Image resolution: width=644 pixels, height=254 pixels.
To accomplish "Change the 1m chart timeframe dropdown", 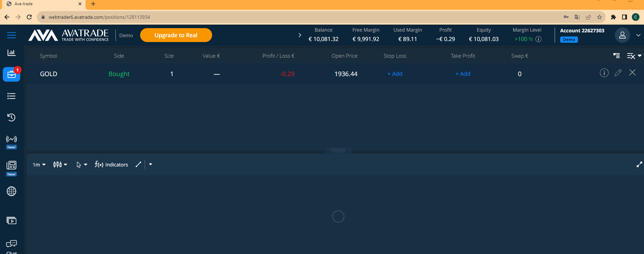I will [39, 165].
